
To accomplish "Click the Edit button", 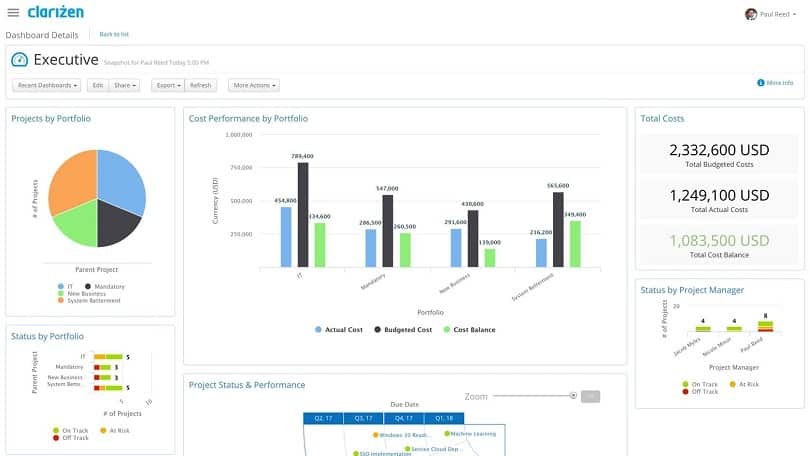I will 98,85.
